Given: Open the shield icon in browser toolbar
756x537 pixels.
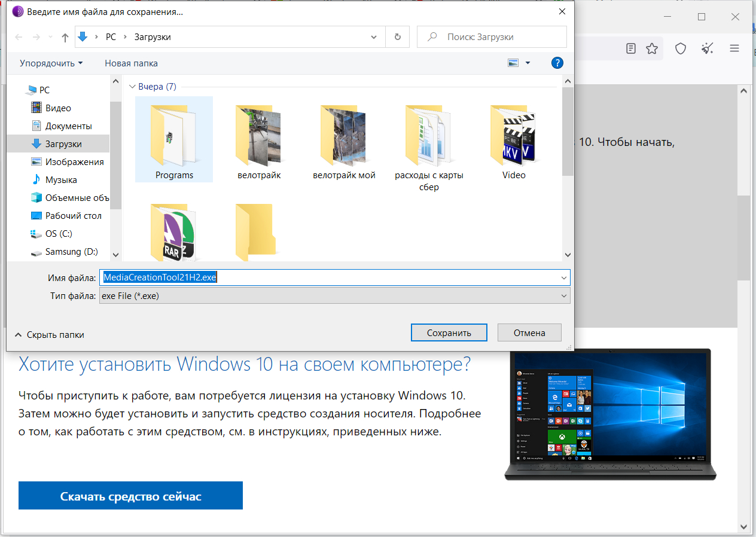Looking at the screenshot, I should tap(681, 48).
